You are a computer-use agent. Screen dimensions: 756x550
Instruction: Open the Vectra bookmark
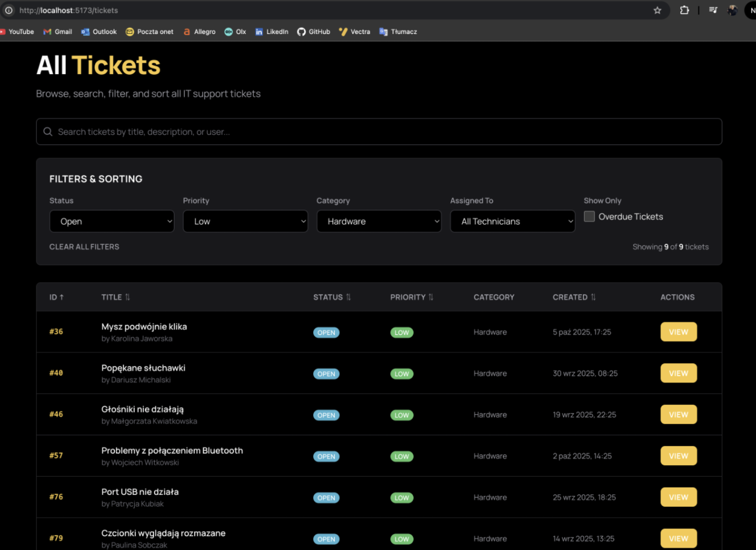[354, 32]
